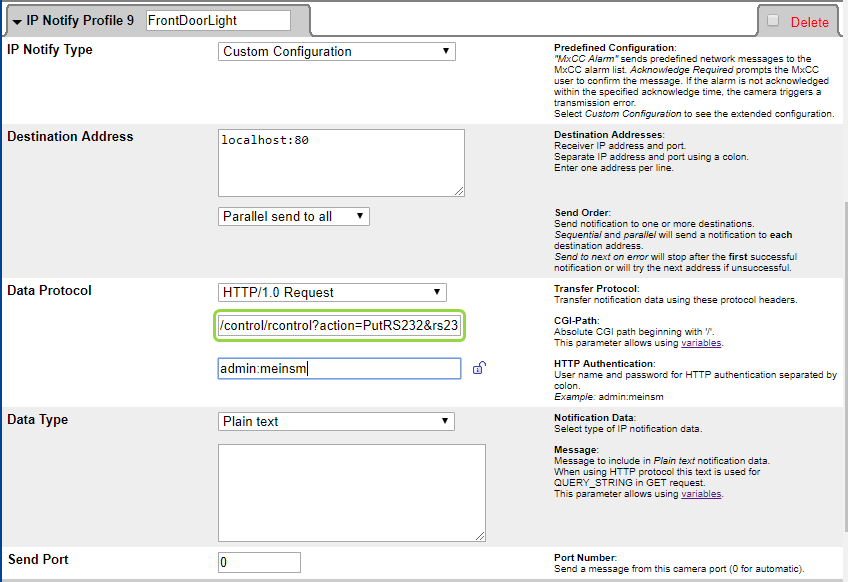The height and width of the screenshot is (582, 848).
Task: Click the IP Notify Type label
Action: [50, 50]
